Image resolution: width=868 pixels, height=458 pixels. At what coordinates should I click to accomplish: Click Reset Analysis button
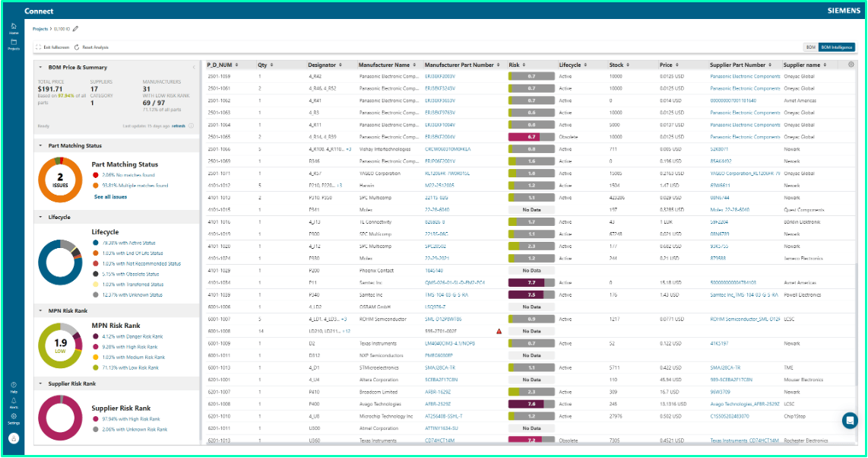point(92,47)
